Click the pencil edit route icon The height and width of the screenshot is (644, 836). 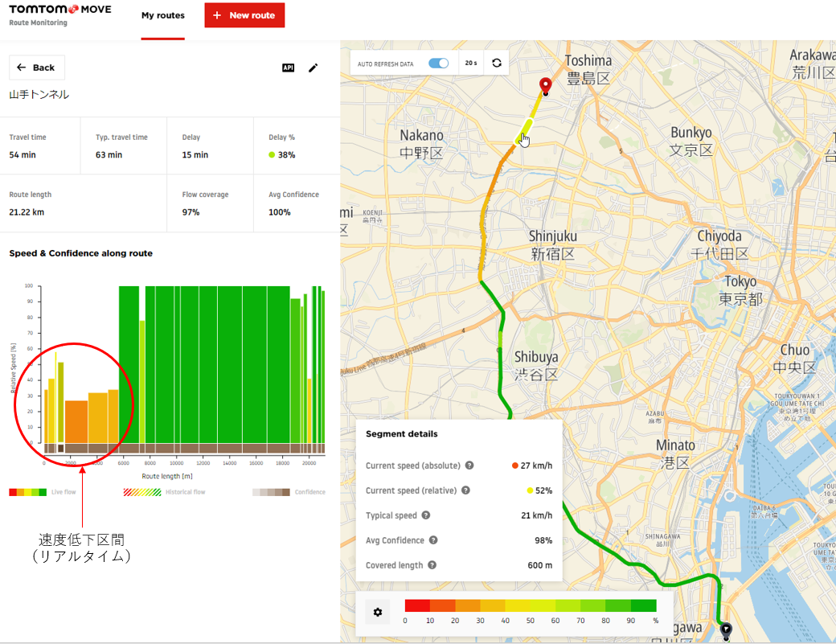pyautogui.click(x=313, y=68)
